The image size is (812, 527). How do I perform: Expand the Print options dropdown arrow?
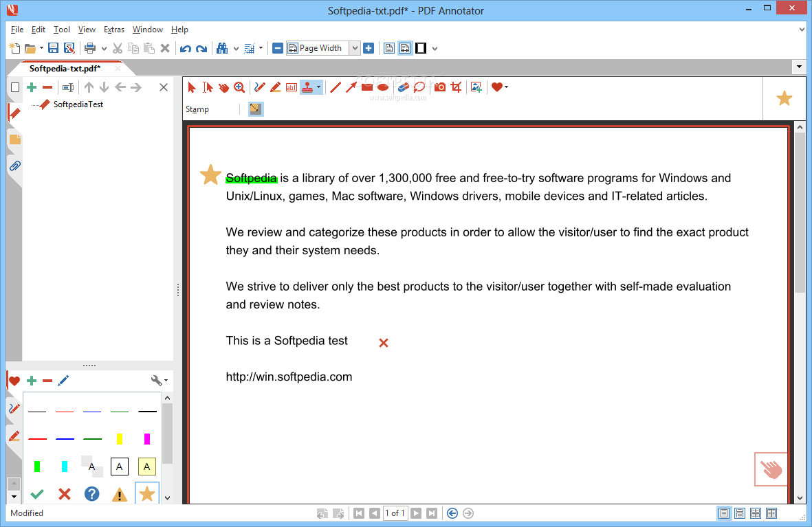(x=104, y=49)
